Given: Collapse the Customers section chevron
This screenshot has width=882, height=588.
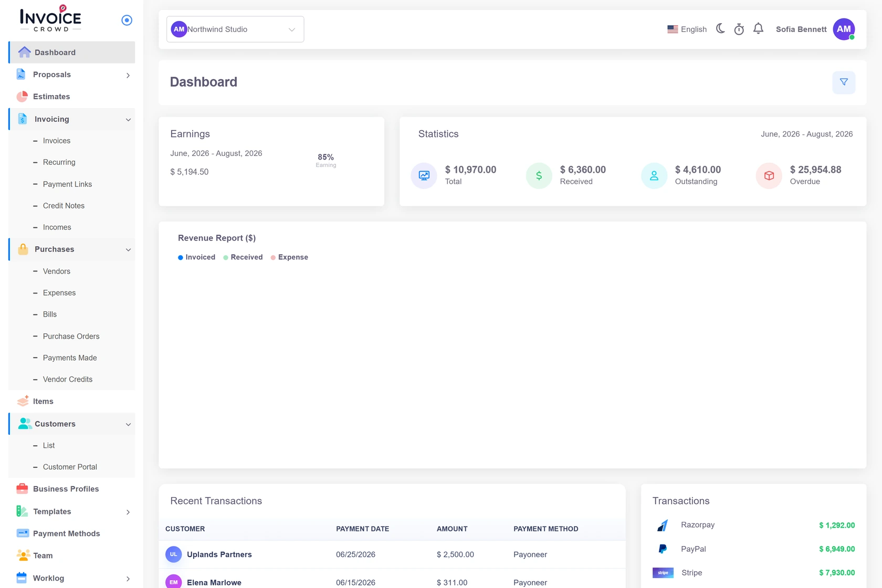Looking at the screenshot, I should point(128,424).
